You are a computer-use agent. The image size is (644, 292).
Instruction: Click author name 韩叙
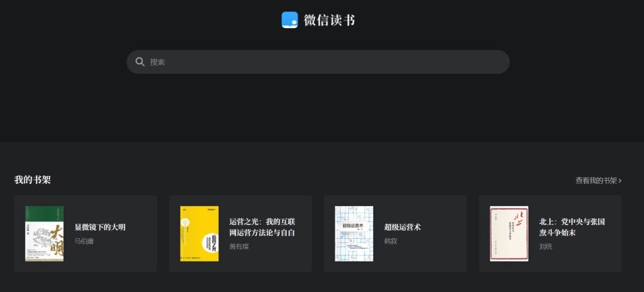pos(391,241)
